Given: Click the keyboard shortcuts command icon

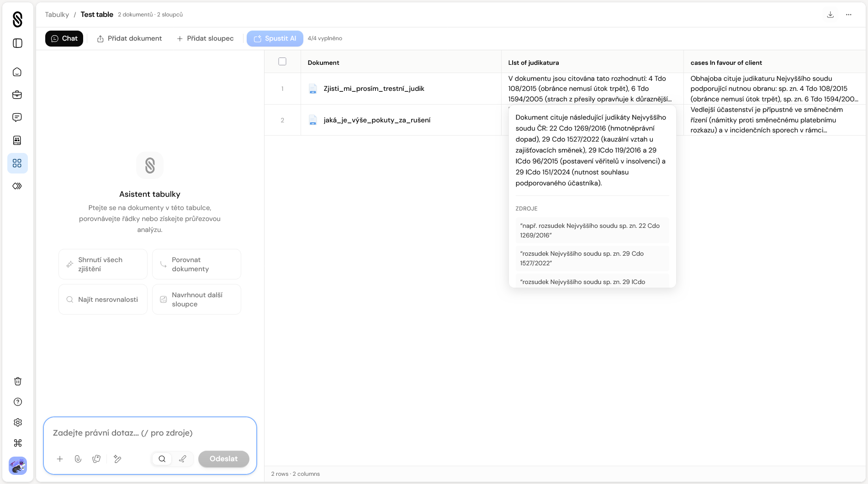Looking at the screenshot, I should (x=17, y=443).
